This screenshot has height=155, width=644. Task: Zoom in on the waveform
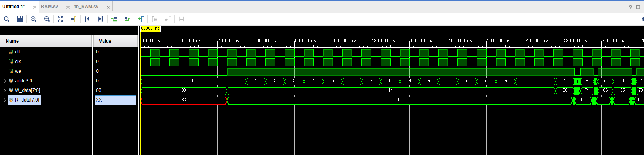click(33, 19)
